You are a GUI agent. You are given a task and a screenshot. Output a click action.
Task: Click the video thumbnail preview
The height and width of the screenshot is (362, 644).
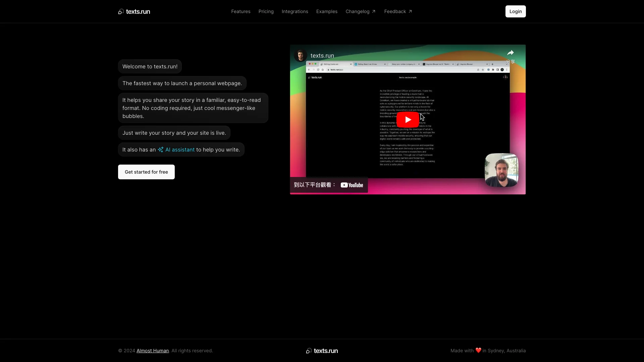tap(408, 119)
